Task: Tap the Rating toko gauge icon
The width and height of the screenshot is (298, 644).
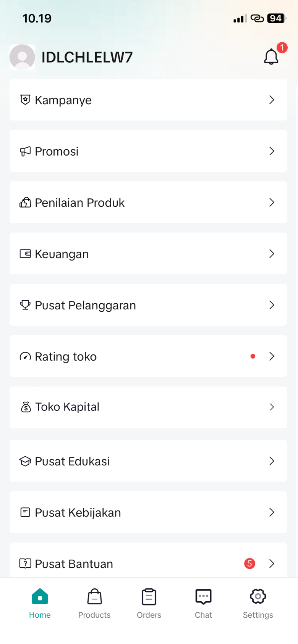Action: (x=25, y=356)
